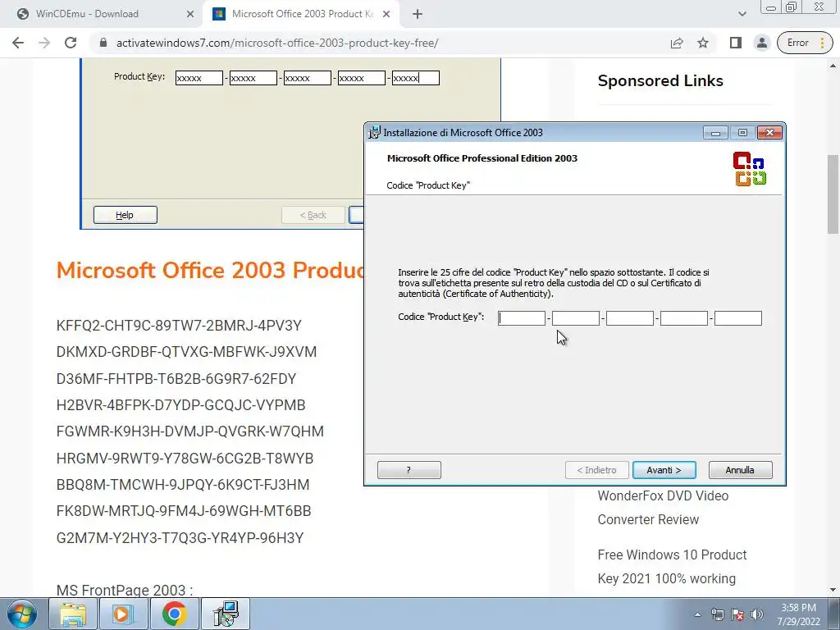Click the key DKMXD-GRDBF-QTVXG-MBFWK-J9XVM
Image resolution: width=840 pixels, height=630 pixels.
click(186, 352)
